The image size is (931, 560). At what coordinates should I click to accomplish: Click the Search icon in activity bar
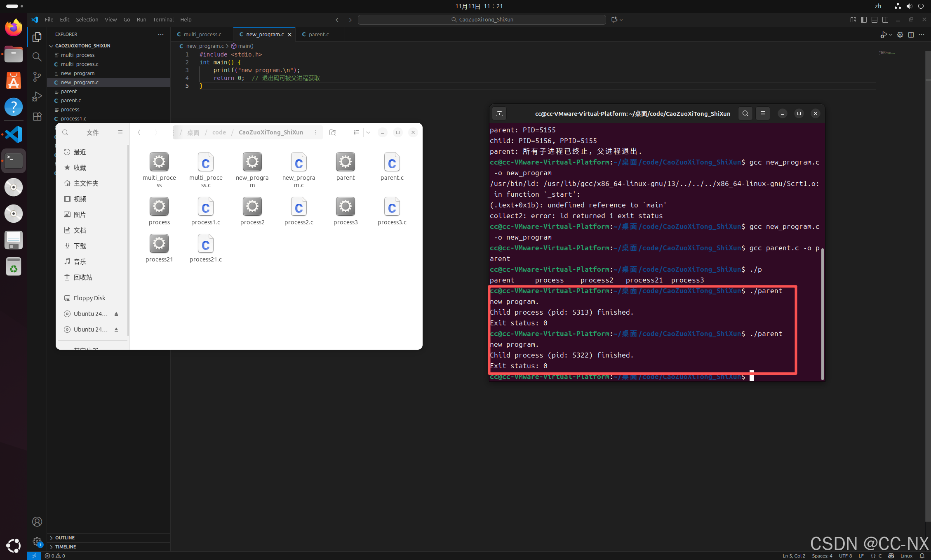(37, 56)
